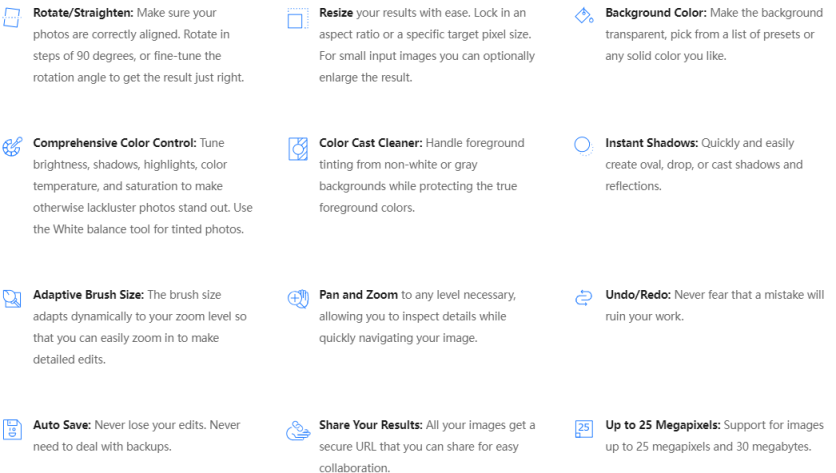Click the Background Color paint bucket icon
Viewport: 836px width, 473px height.
(x=583, y=16)
